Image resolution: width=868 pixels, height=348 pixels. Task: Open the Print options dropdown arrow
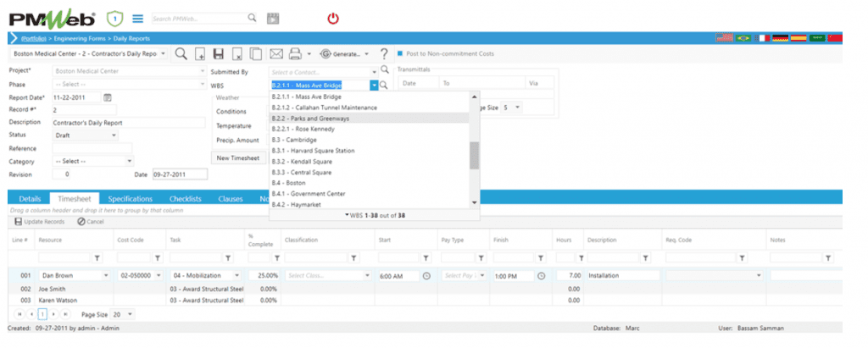(309, 54)
